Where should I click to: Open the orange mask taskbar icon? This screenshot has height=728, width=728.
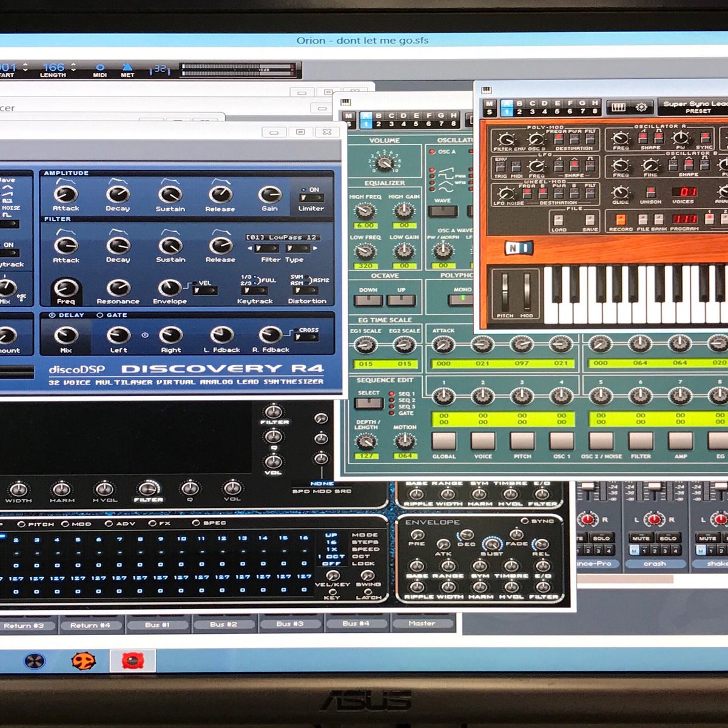pos(84,661)
